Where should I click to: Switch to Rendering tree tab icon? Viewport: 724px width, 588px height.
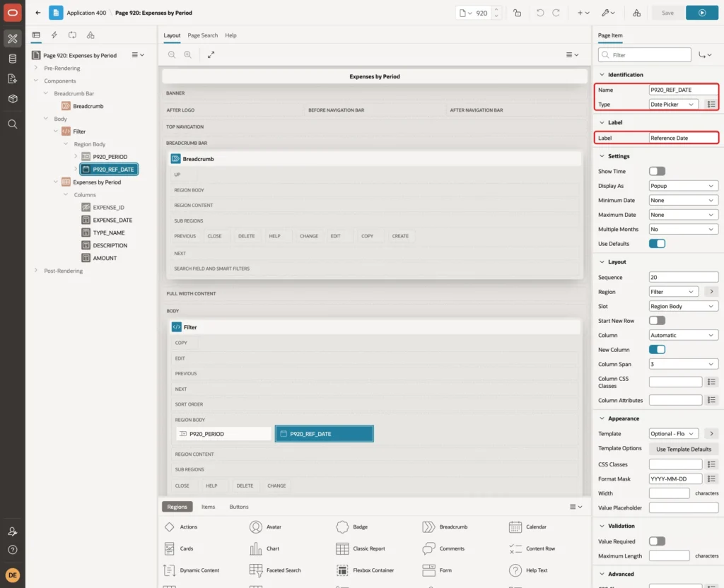(x=36, y=35)
